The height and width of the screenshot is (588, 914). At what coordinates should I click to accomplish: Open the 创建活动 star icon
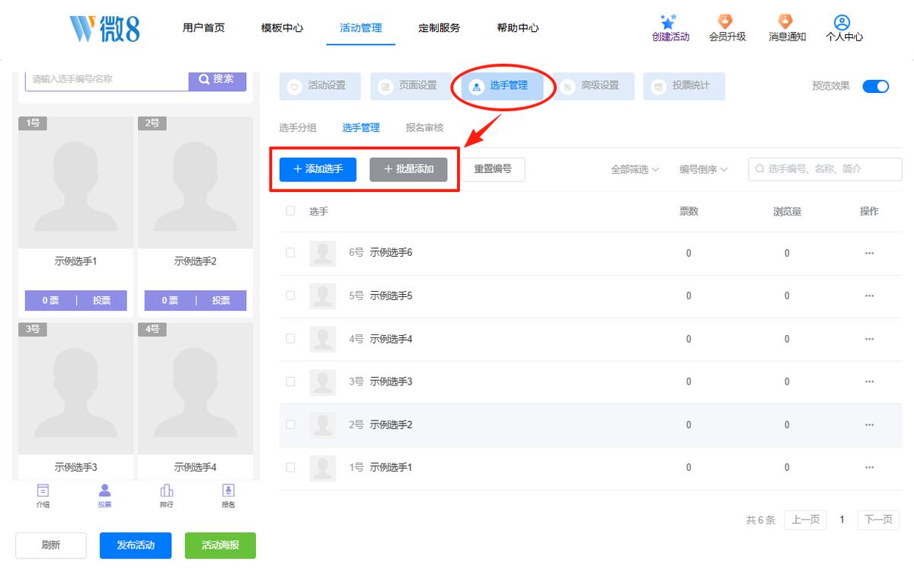tap(669, 22)
